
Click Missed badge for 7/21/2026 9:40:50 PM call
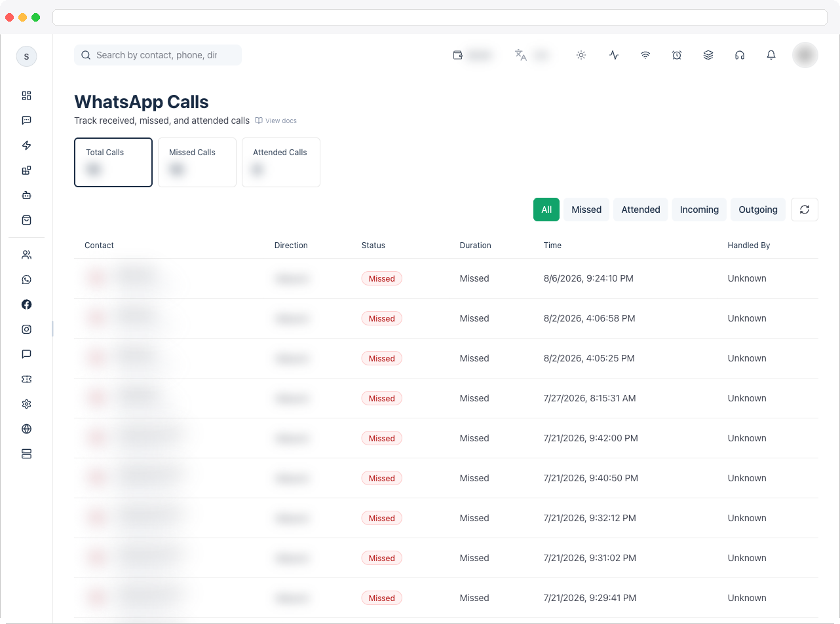(381, 478)
